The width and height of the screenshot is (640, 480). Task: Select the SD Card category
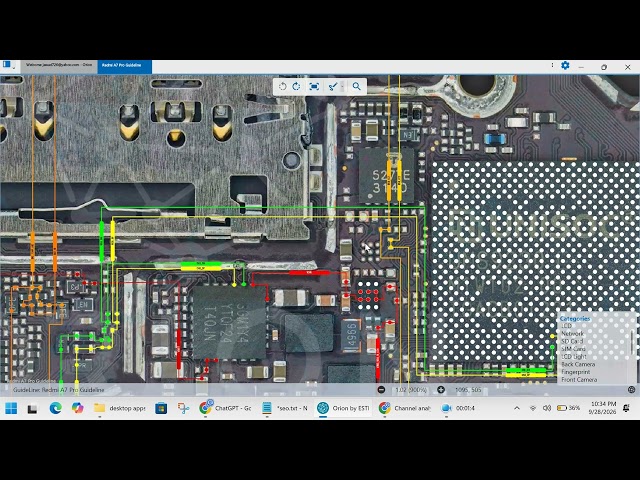[x=572, y=341]
